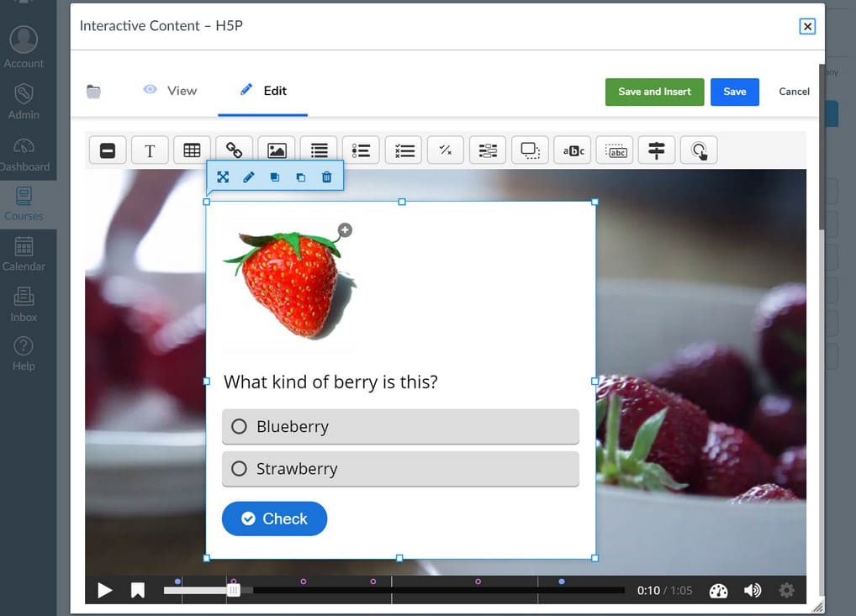The image size is (856, 616).
Task: Select the Blueberry answer option
Action: [239, 427]
